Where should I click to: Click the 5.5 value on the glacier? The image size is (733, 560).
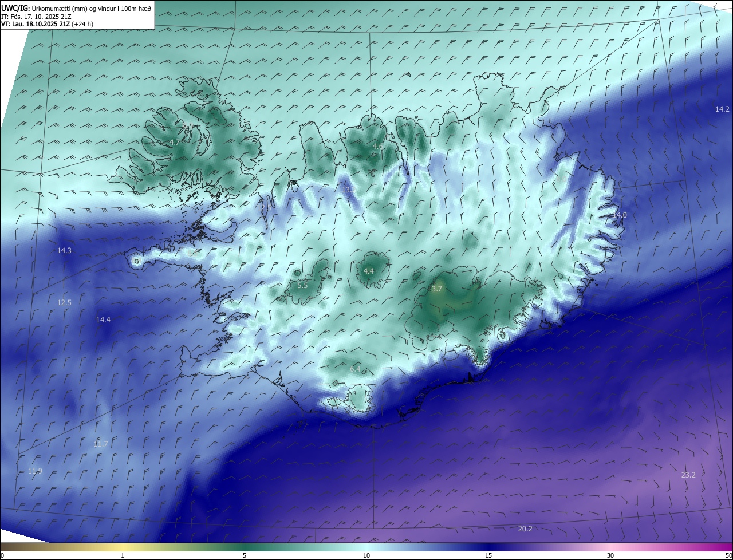click(x=302, y=285)
